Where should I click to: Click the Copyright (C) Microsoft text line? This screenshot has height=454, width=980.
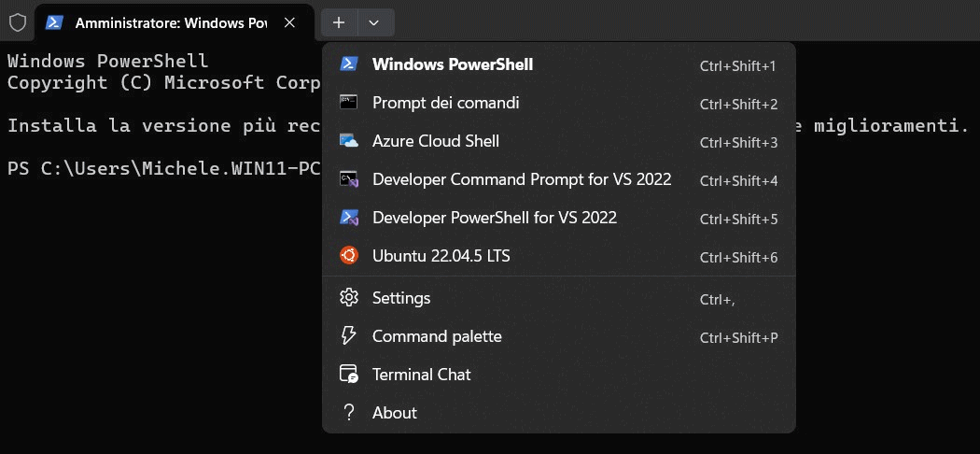coord(164,82)
